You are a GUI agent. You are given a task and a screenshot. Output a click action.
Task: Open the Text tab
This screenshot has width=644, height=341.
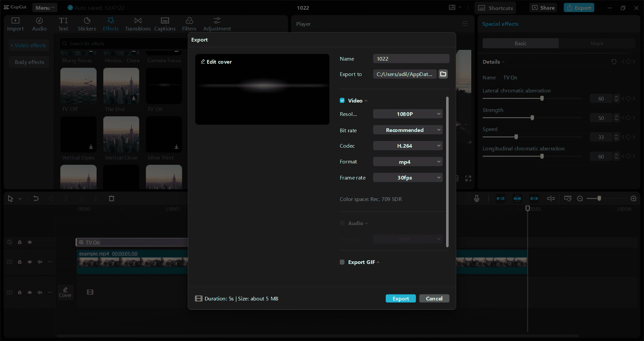tap(63, 24)
